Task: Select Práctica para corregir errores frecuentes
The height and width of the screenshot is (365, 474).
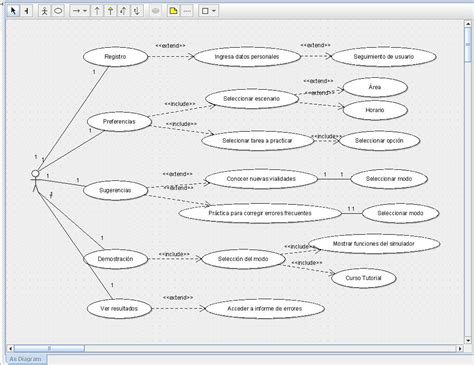Action: pos(260,213)
